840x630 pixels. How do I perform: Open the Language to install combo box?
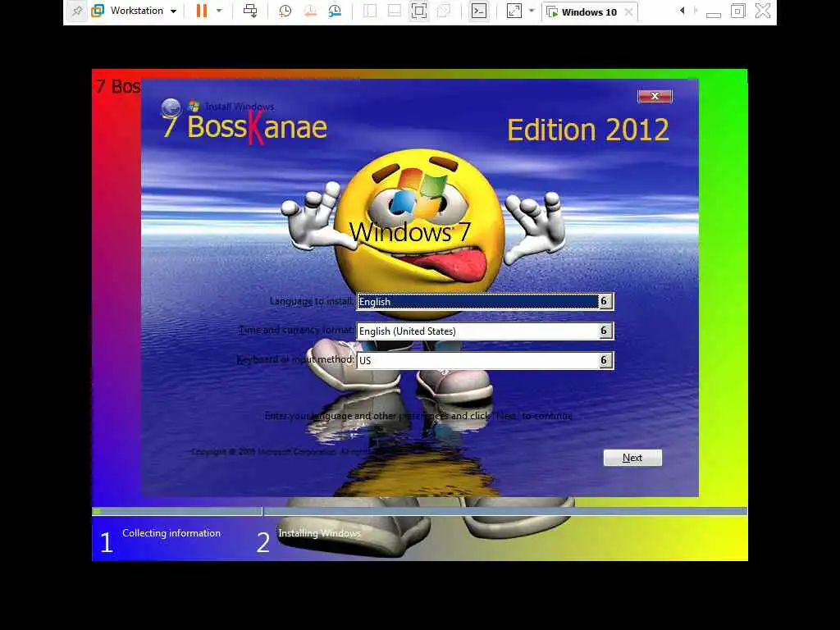click(x=485, y=302)
